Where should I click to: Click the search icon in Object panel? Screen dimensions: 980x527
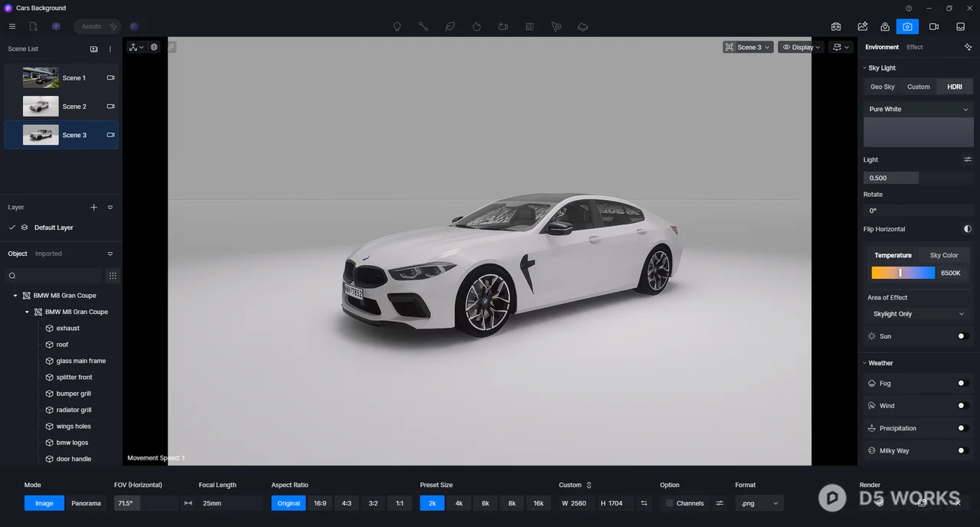[12, 276]
